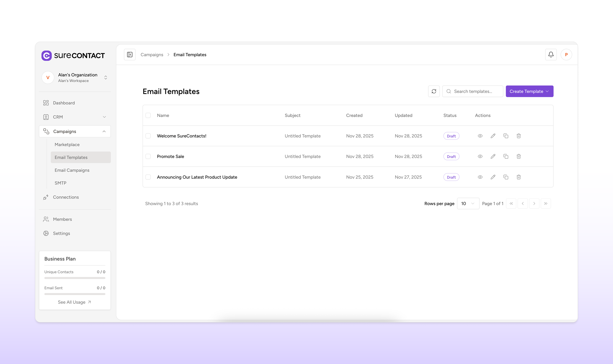Duplicate the Welcome SureContacts! template

click(506, 136)
